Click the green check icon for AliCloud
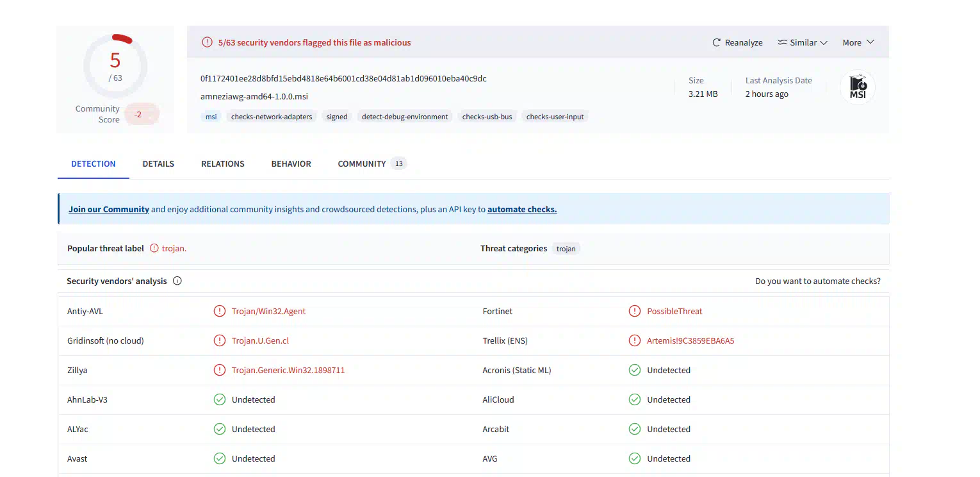980x477 pixels. coord(635,399)
